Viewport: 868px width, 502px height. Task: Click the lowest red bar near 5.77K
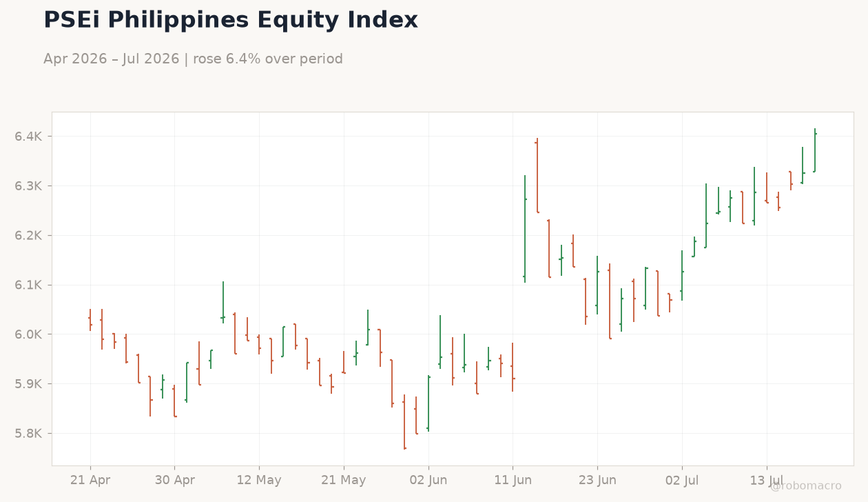pyautogui.click(x=404, y=422)
